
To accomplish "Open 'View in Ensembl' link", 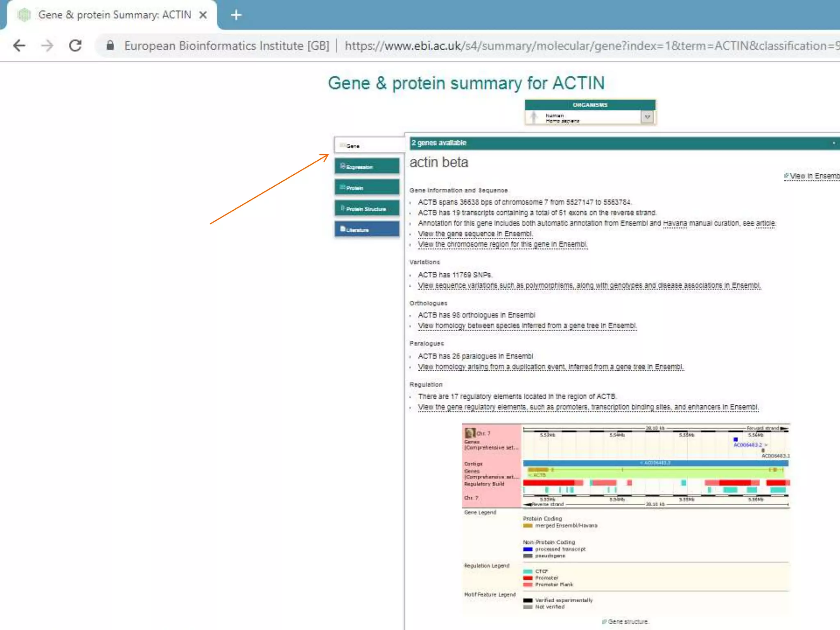I will pos(813,176).
